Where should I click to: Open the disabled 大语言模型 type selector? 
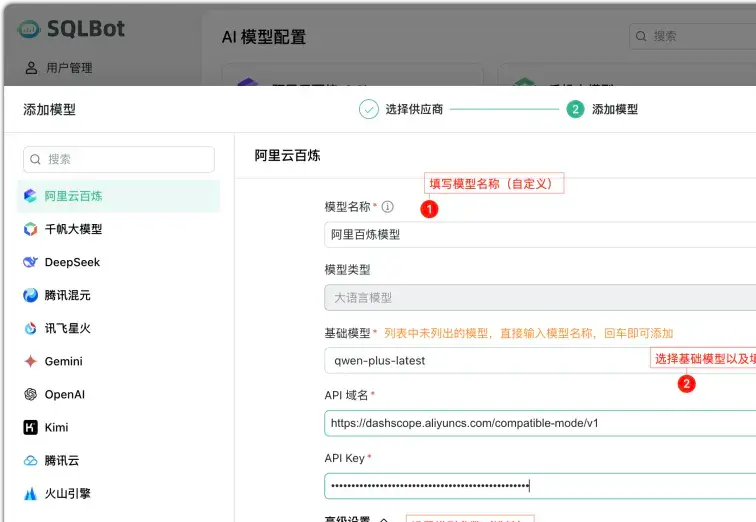(540, 297)
